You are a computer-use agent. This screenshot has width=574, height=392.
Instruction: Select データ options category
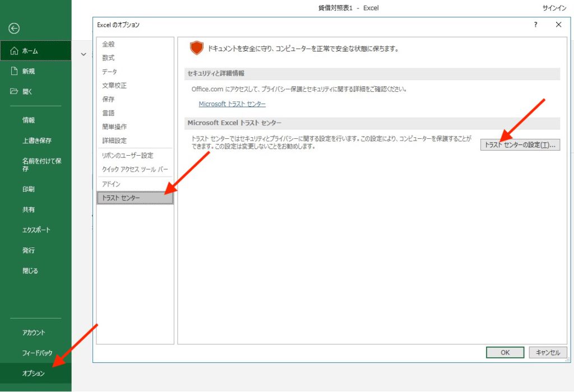pyautogui.click(x=135, y=72)
